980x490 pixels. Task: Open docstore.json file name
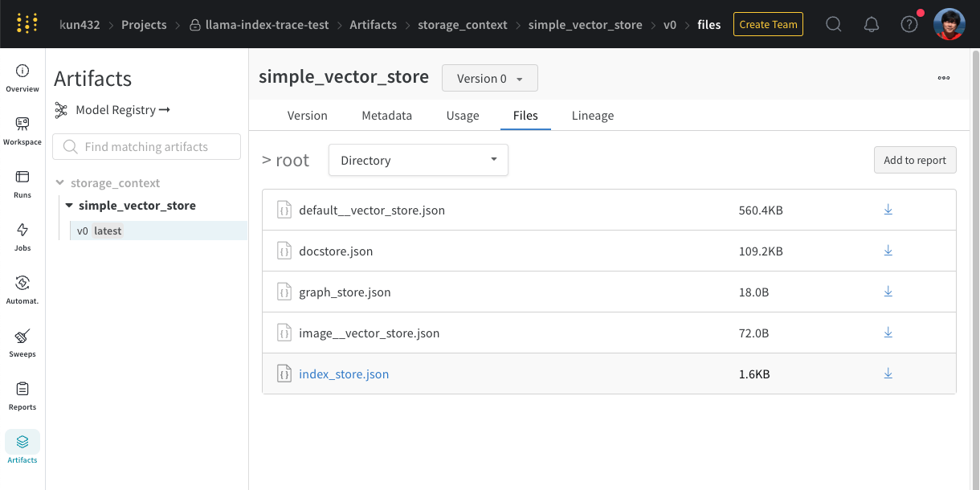point(336,251)
